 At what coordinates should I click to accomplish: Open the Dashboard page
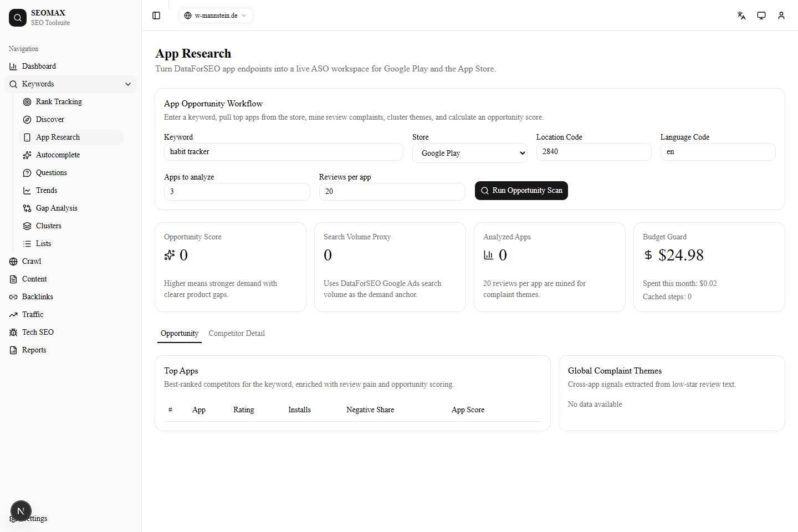tap(39, 66)
